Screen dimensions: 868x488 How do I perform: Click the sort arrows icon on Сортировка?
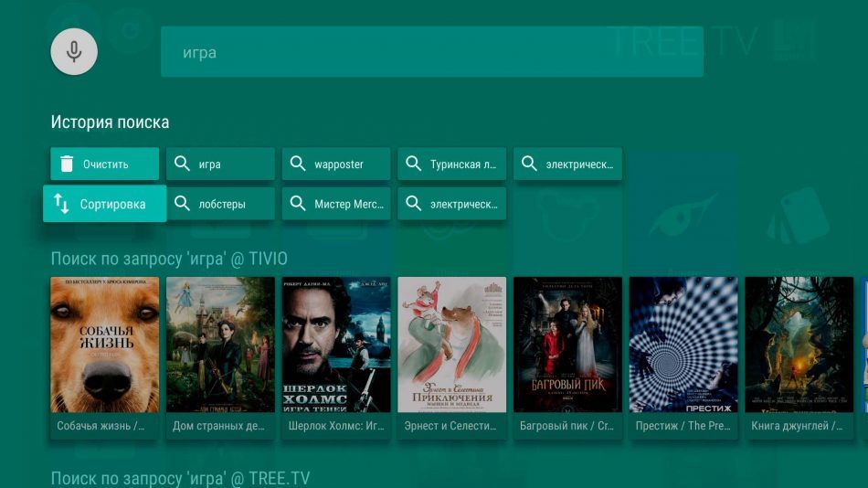point(61,204)
